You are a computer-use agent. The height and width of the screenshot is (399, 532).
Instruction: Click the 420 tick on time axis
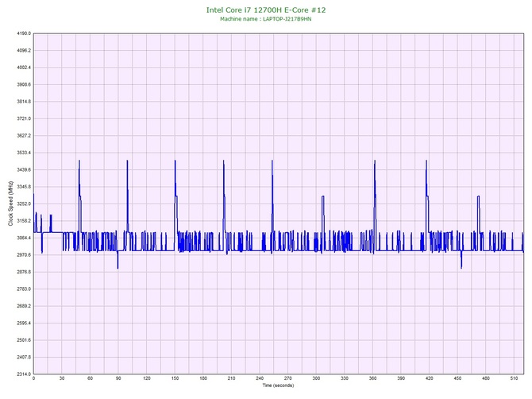(x=430, y=378)
